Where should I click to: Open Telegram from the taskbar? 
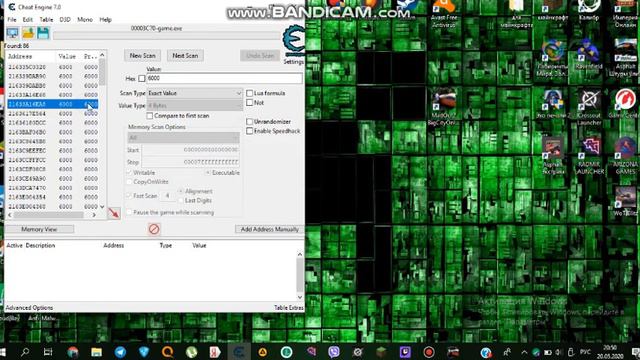coord(120,352)
